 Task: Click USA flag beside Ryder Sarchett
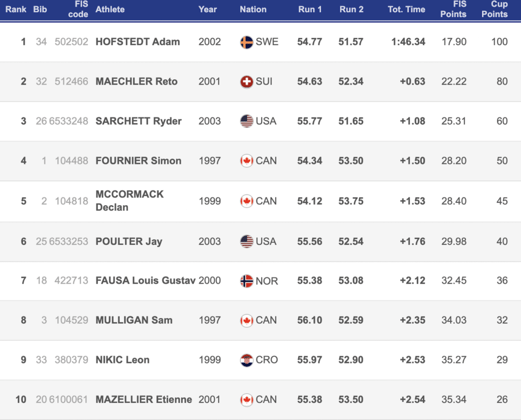247,121
